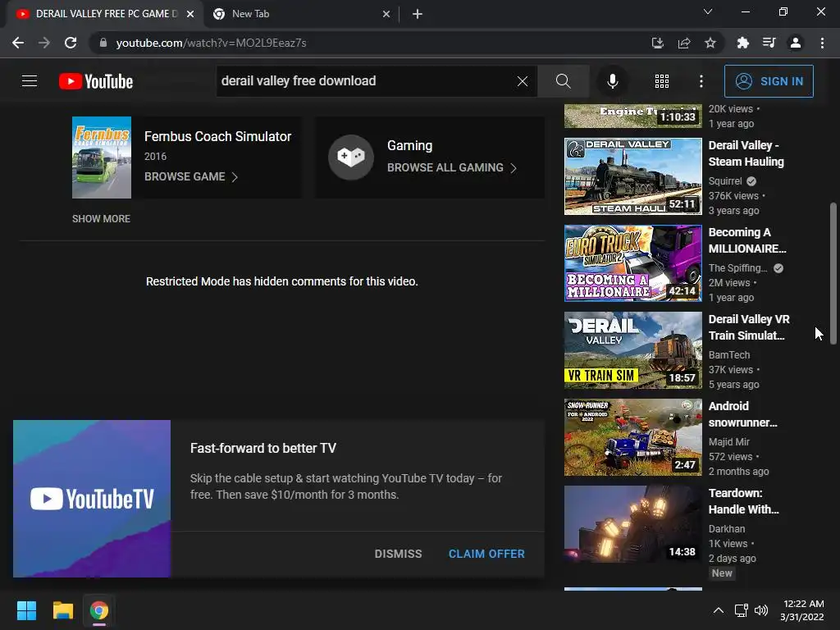Click BROWSE ALL GAMING link
840x630 pixels.
pyautogui.click(x=445, y=167)
